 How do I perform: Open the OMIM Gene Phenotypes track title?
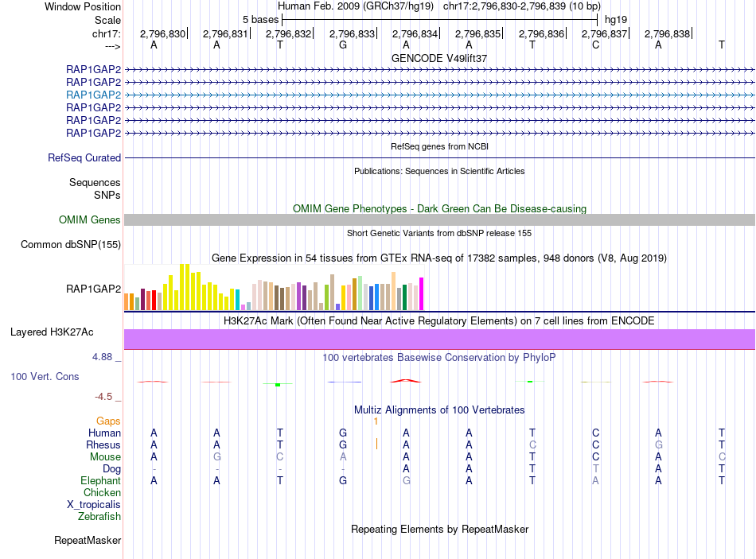[439, 208]
